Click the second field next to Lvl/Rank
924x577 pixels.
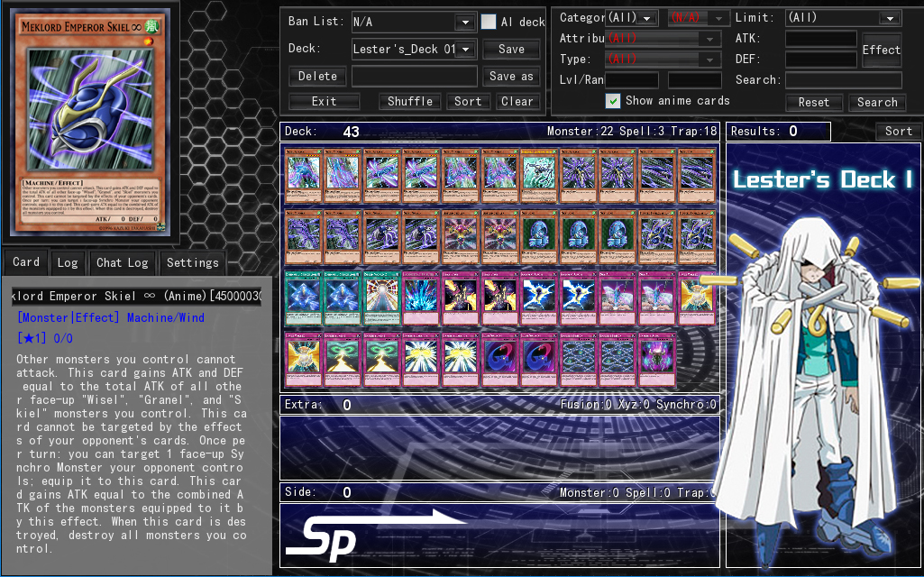pyautogui.click(x=695, y=80)
